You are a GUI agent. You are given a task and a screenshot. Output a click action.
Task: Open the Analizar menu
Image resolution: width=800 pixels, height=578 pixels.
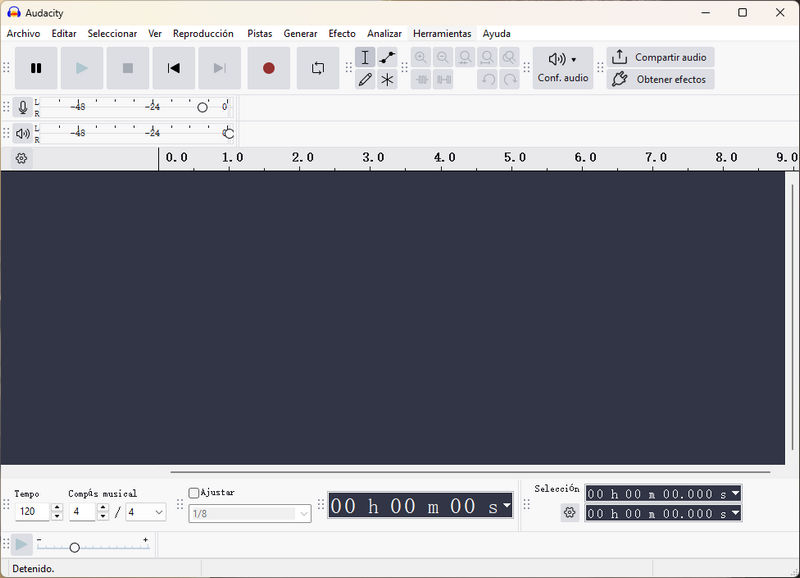384,34
